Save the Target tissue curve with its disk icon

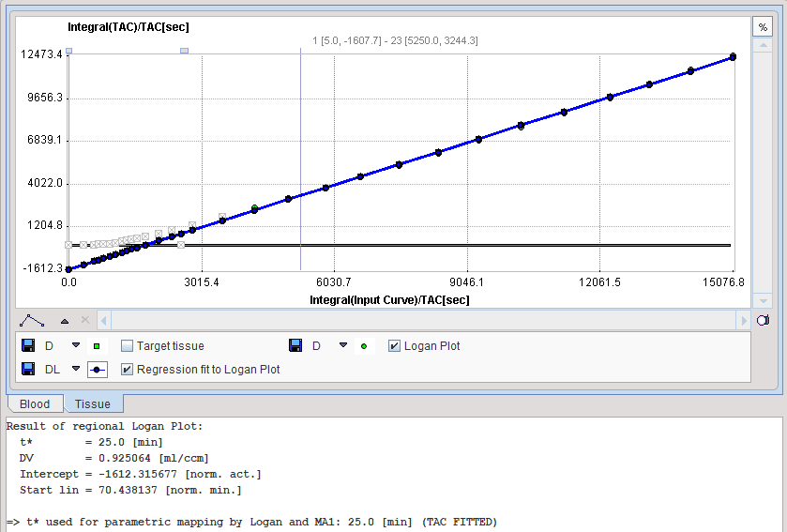coord(28,346)
